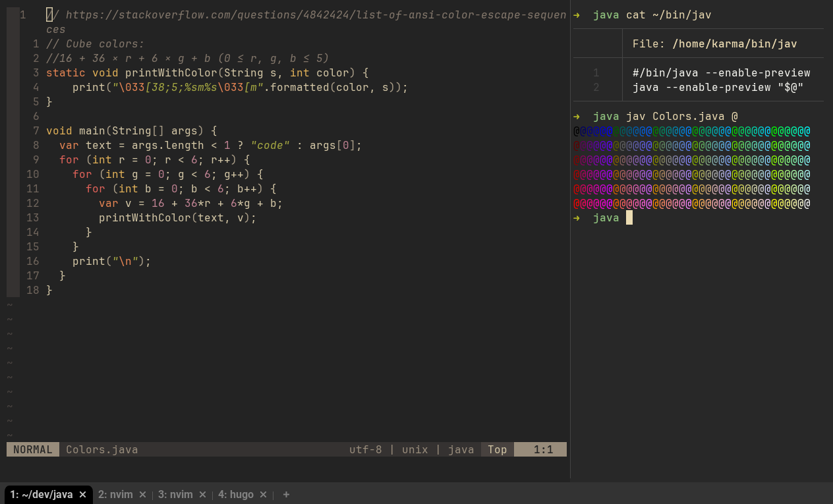Screen dimensions: 833x504
Task: Click the unix fileformat indicator
Action: (x=415, y=449)
